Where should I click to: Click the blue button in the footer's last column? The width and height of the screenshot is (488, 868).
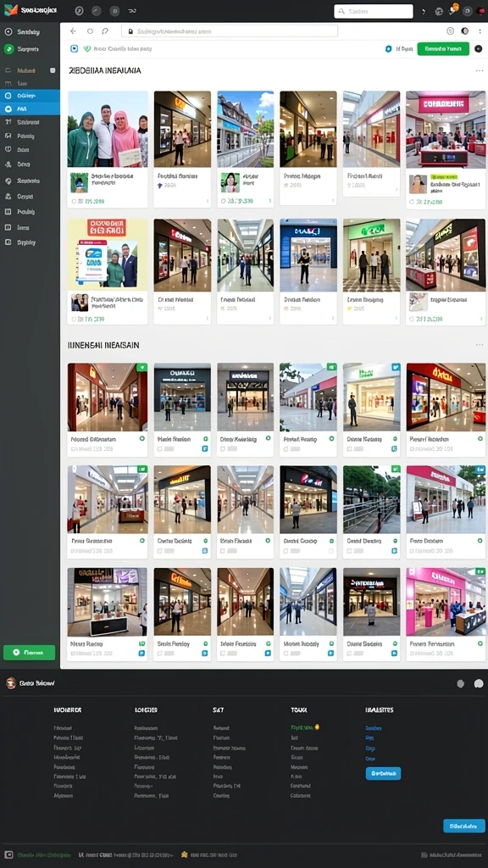pos(383,773)
